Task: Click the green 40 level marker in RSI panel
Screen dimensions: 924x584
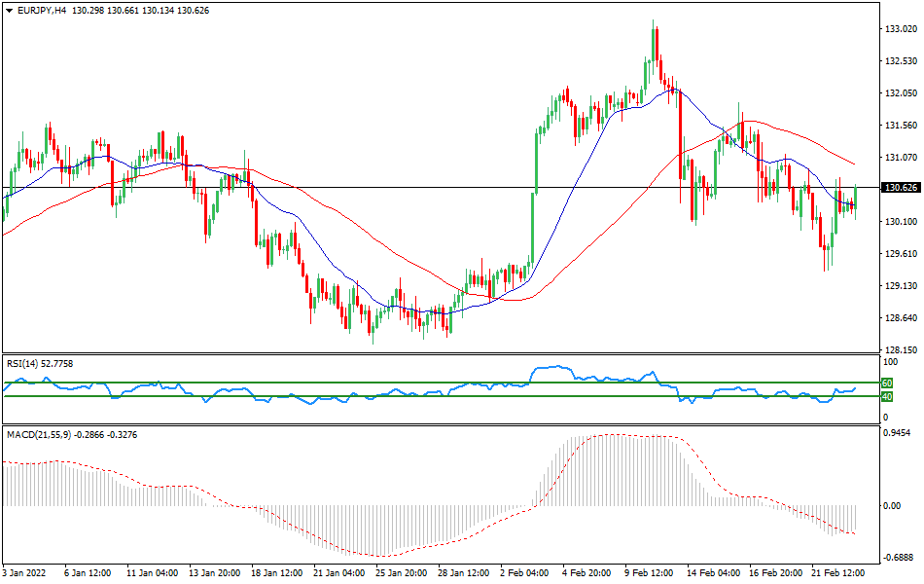Action: (886, 397)
